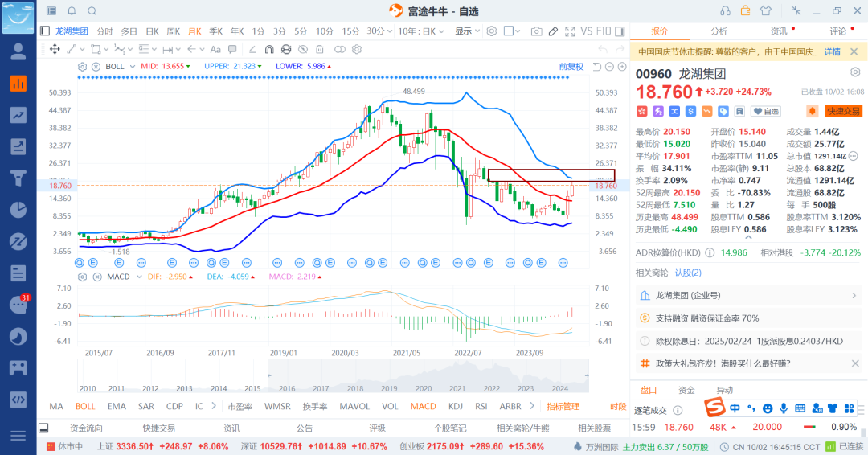The width and height of the screenshot is (868, 455).
Task: Switch to 分时 intraday tab
Action: [104, 31]
